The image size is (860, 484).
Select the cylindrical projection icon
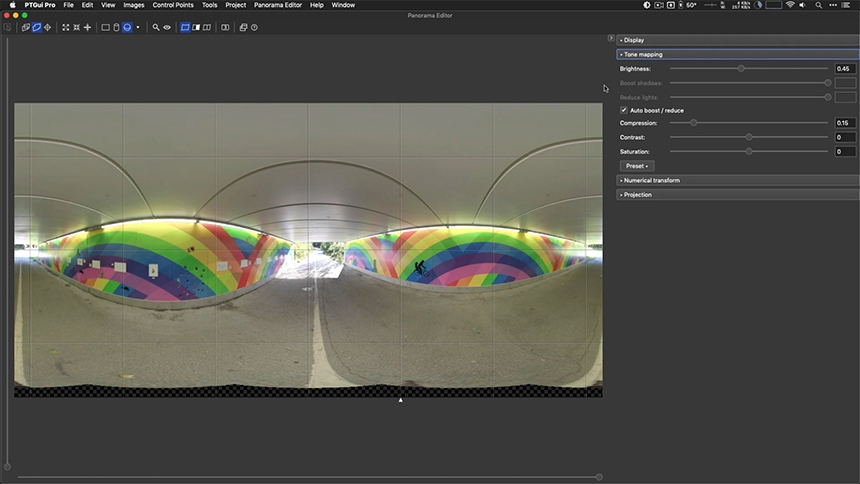click(116, 27)
